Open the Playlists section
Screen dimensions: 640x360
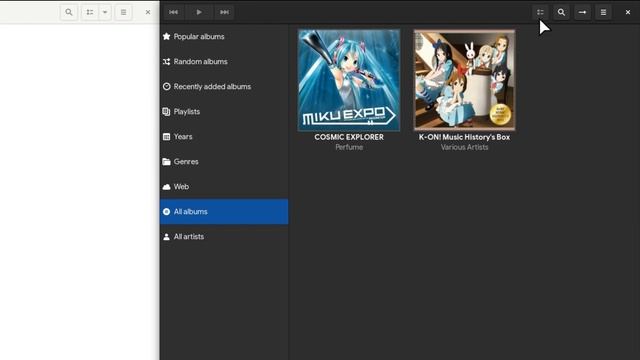tap(224, 111)
